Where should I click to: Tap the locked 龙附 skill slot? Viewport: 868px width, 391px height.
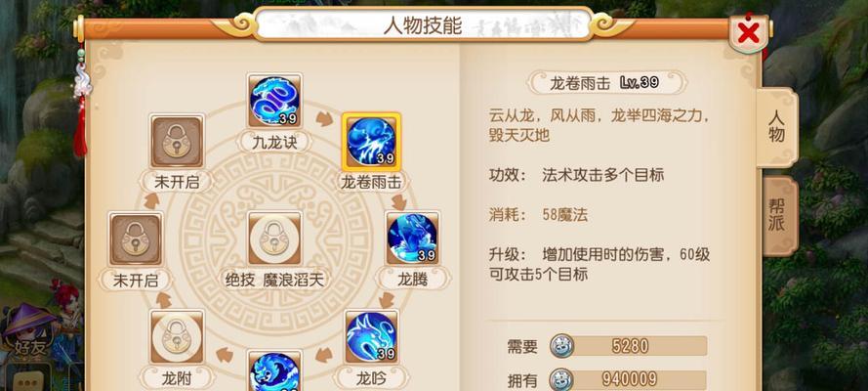pos(177,336)
